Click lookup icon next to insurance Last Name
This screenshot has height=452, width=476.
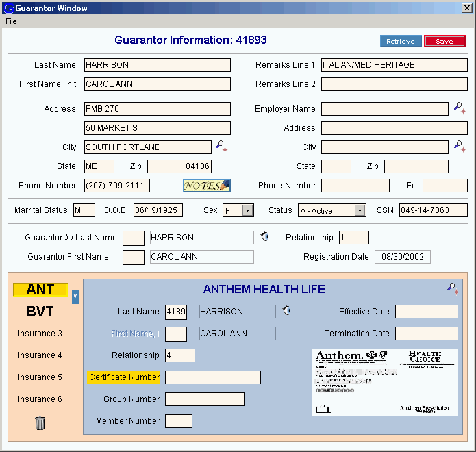click(287, 311)
